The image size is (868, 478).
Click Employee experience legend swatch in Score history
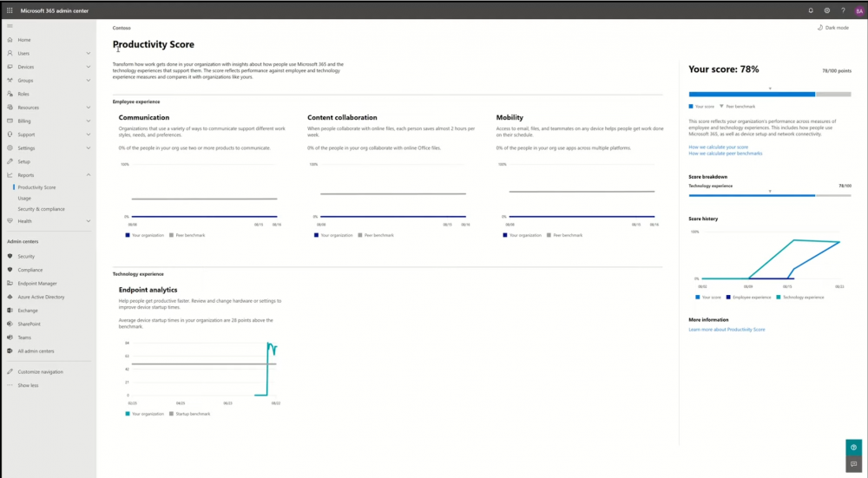point(728,297)
